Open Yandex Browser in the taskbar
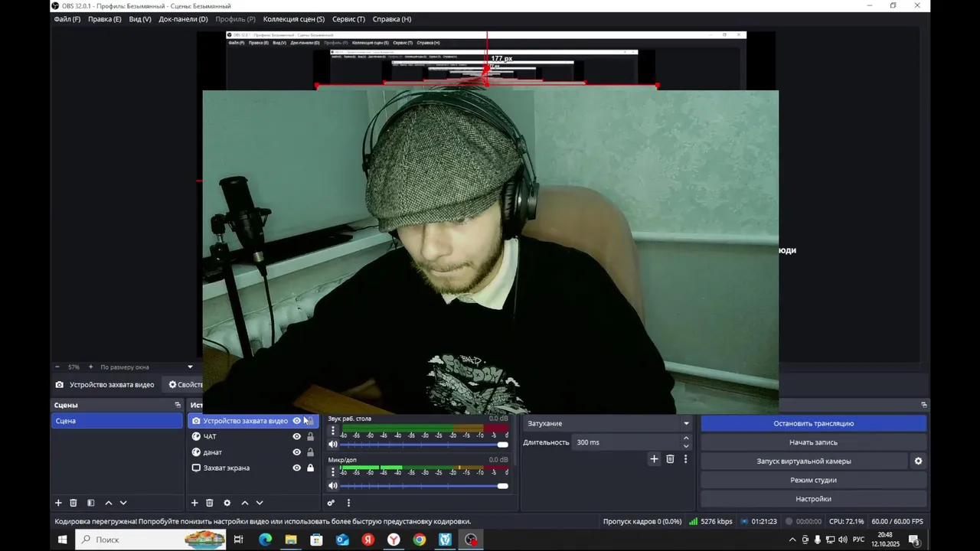Image resolution: width=980 pixels, height=551 pixels. click(394, 540)
